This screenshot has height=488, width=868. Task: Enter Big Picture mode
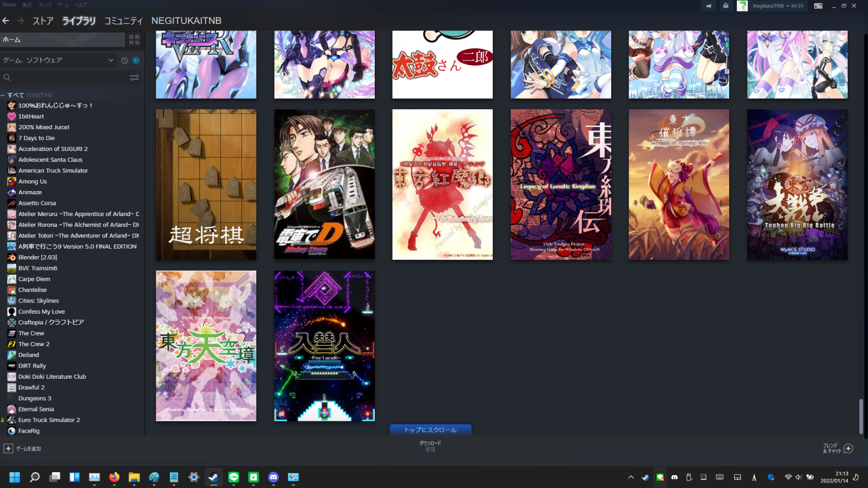(x=818, y=6)
